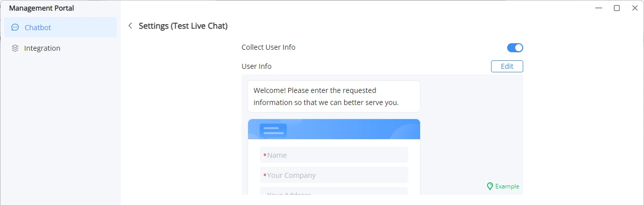Open the Integration sidebar section
Image resolution: width=644 pixels, height=205 pixels.
(x=60, y=48)
